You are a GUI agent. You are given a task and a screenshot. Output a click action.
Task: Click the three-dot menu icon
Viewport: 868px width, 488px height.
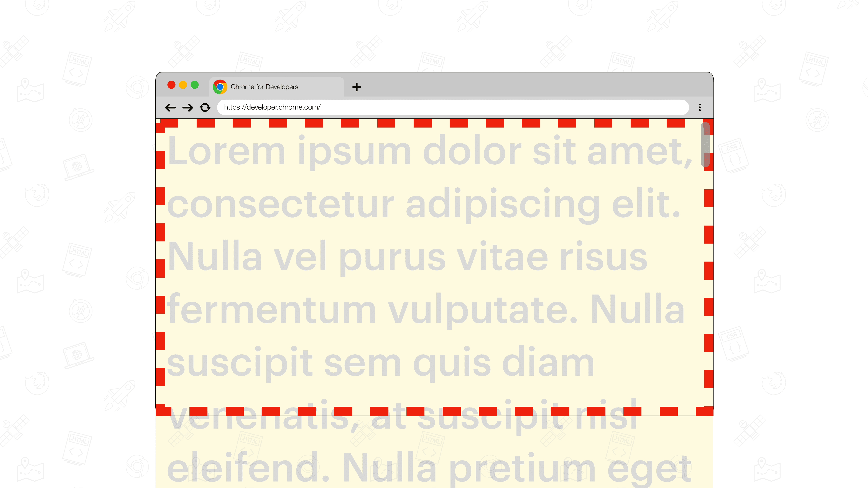[x=700, y=107]
